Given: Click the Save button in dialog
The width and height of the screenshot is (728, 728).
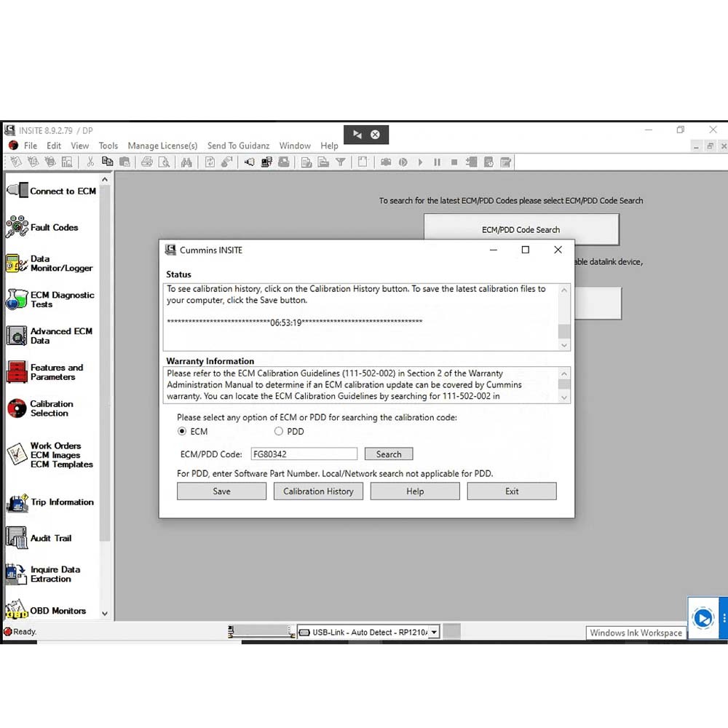Looking at the screenshot, I should (221, 491).
